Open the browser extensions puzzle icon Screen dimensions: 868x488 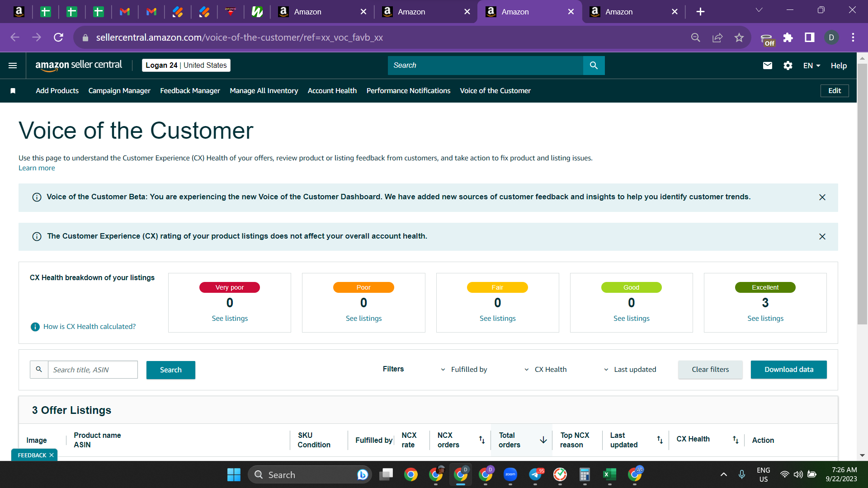coord(788,38)
